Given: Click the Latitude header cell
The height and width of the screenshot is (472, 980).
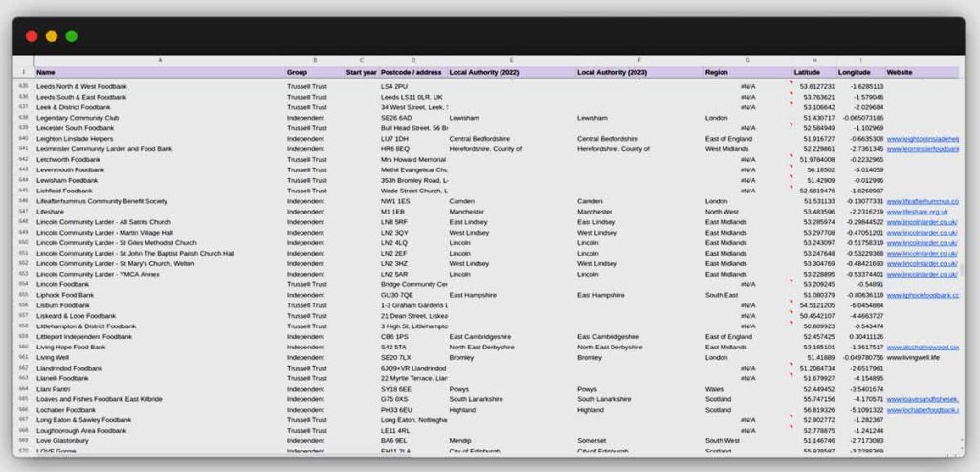Looking at the screenshot, I should tap(814, 72).
